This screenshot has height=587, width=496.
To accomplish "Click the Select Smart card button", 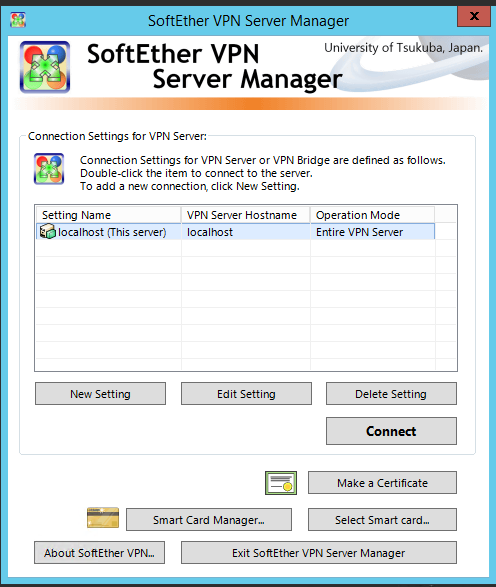I will pyautogui.click(x=382, y=520).
